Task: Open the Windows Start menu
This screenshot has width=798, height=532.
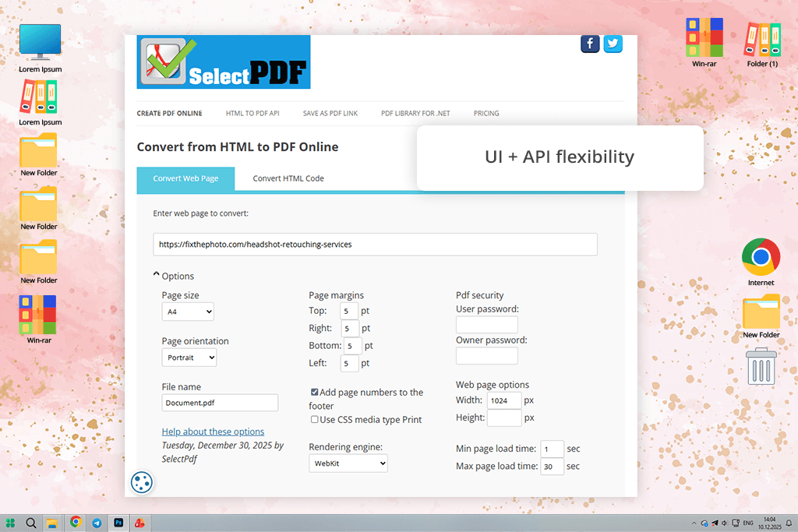Action: (x=10, y=523)
